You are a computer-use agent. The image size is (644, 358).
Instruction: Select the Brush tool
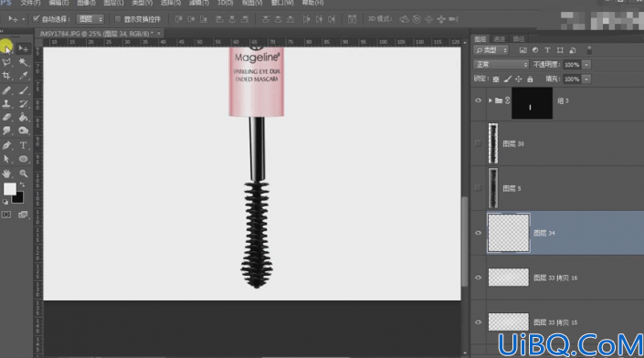(24, 90)
